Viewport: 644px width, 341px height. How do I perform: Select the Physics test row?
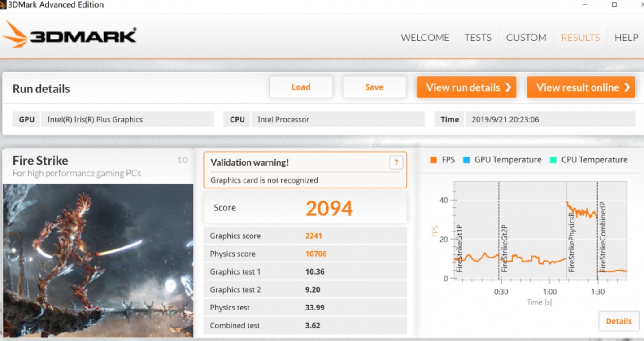(305, 307)
